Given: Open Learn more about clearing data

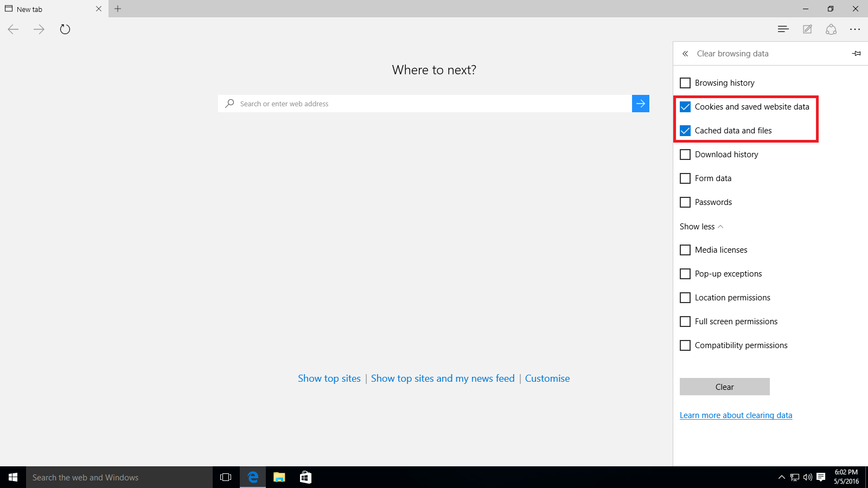Looking at the screenshot, I should coord(736,415).
